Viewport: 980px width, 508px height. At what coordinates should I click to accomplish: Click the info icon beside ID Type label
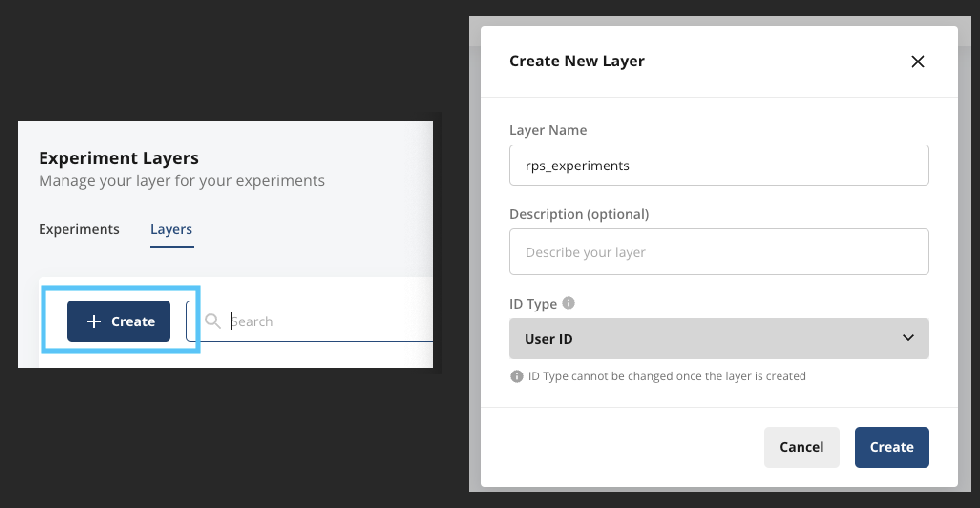tap(569, 303)
